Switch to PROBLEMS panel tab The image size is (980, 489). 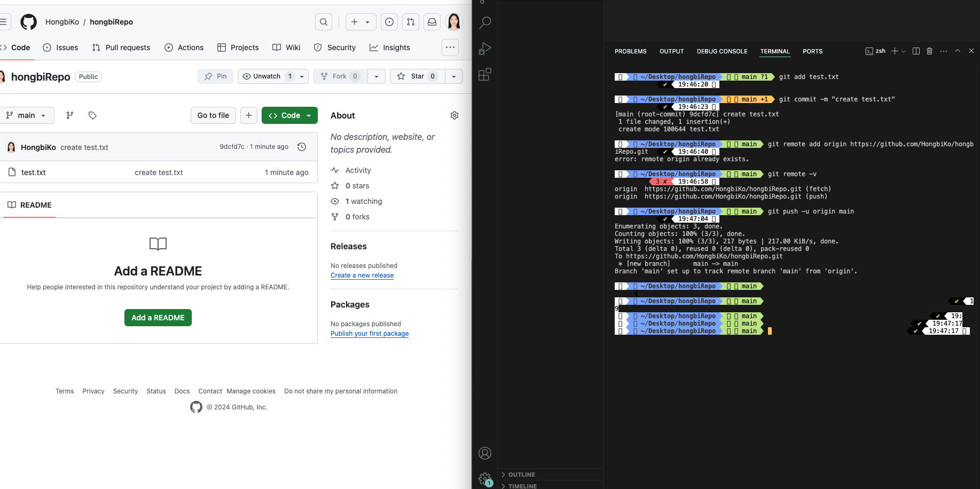tap(631, 51)
